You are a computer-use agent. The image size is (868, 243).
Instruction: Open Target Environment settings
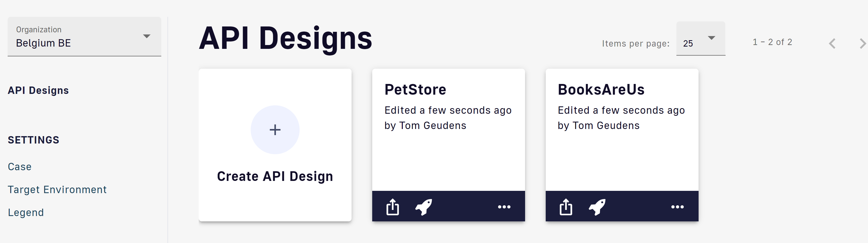[57, 190]
